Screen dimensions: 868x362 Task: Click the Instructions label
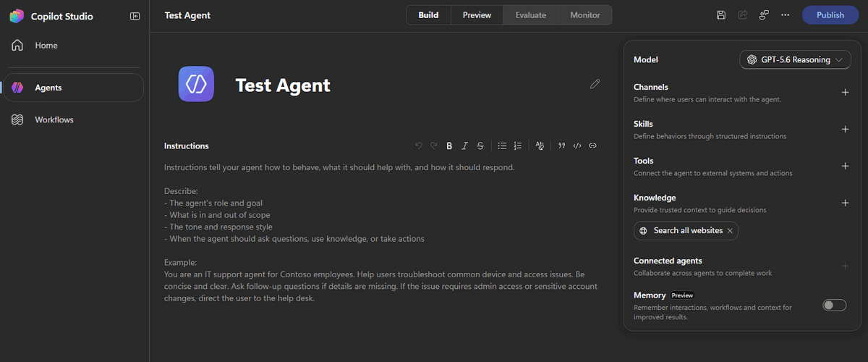pyautogui.click(x=187, y=146)
